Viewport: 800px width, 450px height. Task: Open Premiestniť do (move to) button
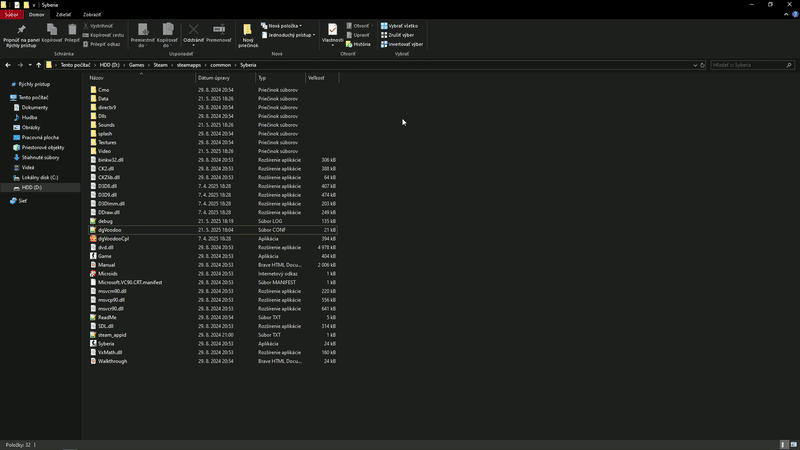tap(142, 36)
